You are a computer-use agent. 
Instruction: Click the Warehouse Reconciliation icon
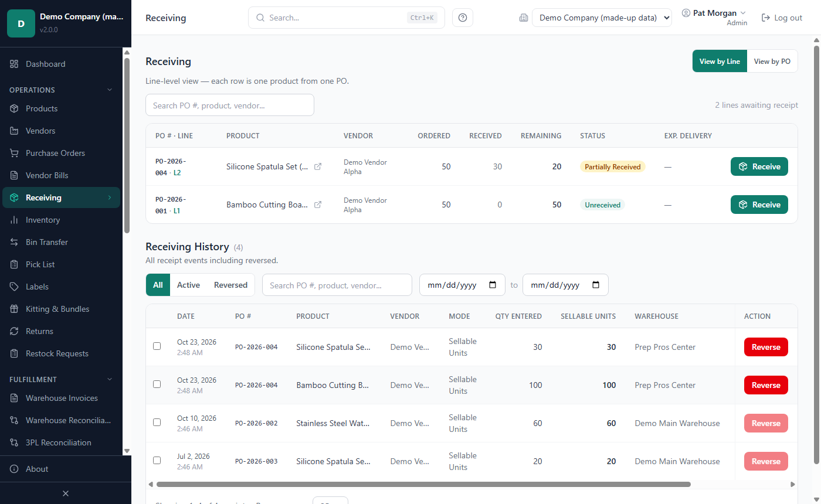point(14,420)
